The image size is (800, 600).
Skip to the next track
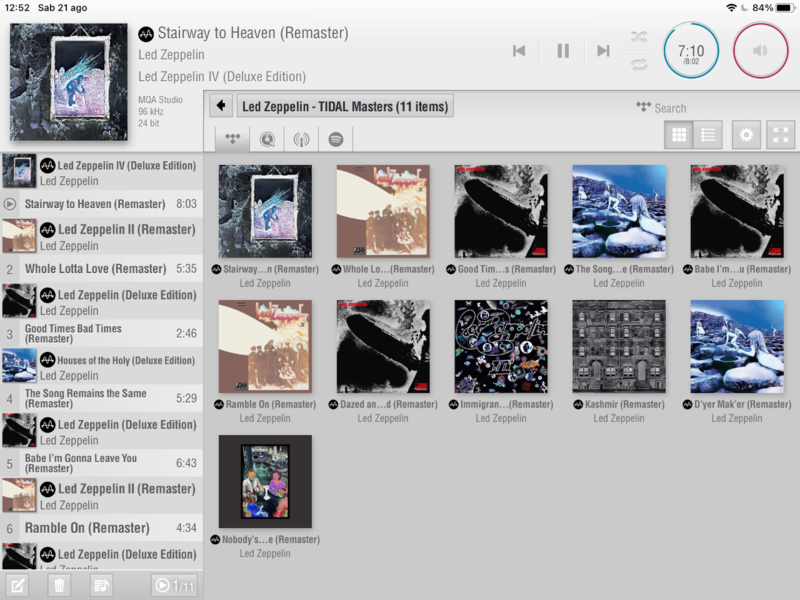603,51
